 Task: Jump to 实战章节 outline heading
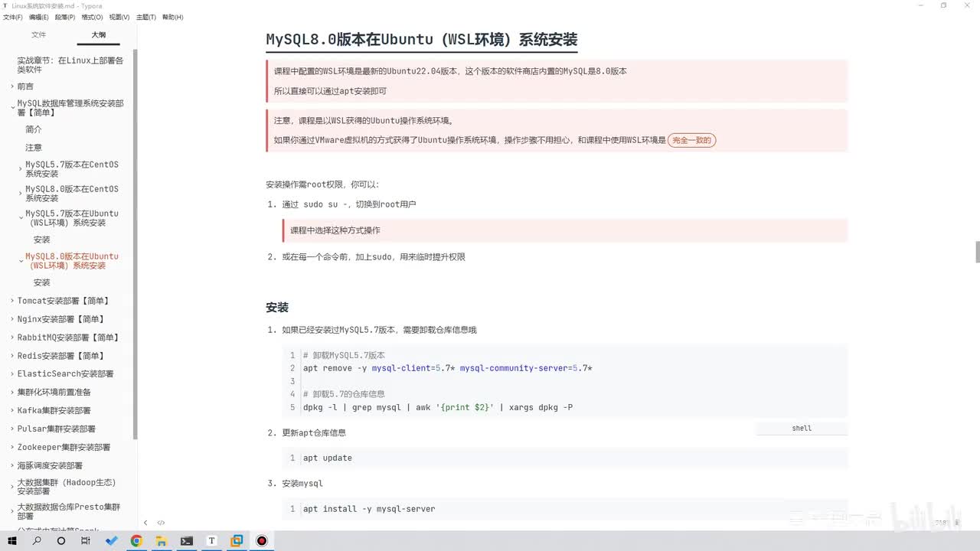pos(70,64)
